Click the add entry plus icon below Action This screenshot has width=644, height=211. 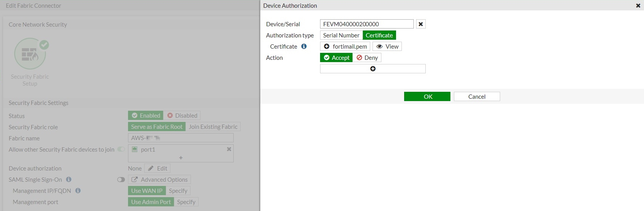tap(373, 69)
